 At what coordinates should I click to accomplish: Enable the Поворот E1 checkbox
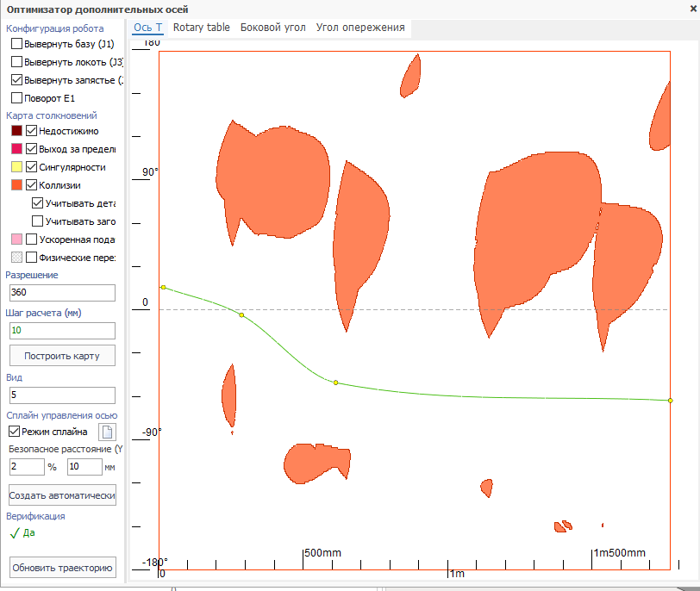[16, 98]
